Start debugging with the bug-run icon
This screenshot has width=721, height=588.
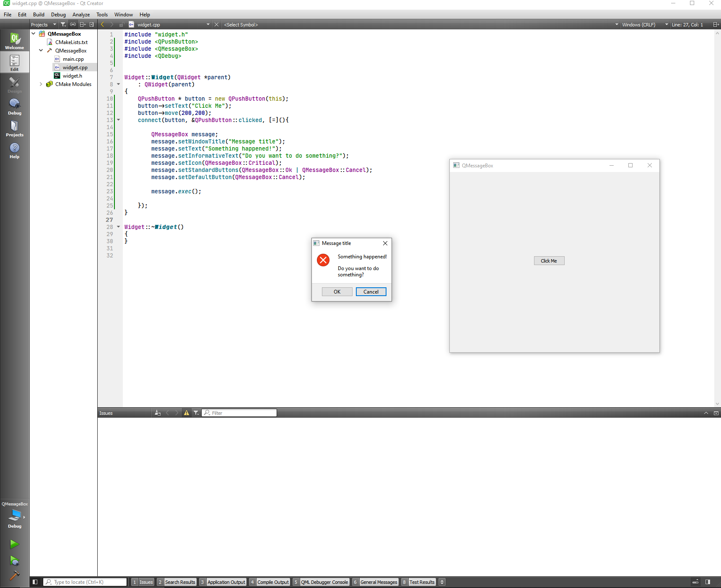[x=14, y=560]
